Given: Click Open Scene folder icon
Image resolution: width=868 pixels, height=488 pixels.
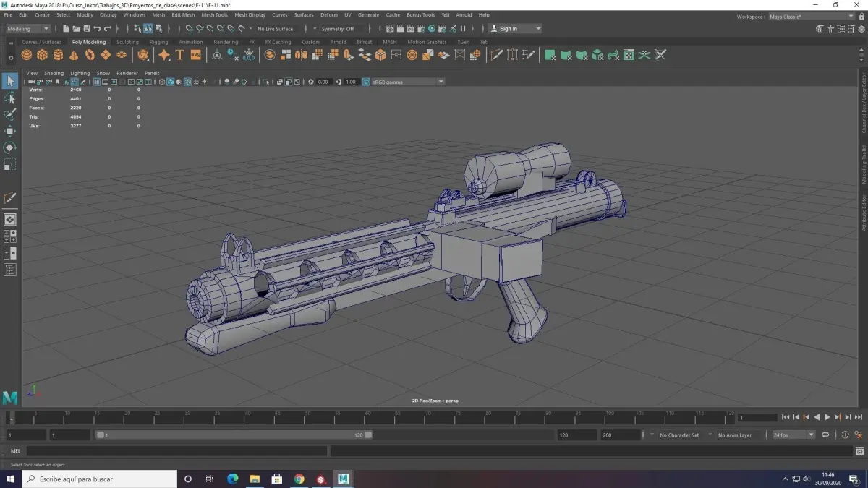Looking at the screenshot, I should click(x=76, y=29).
